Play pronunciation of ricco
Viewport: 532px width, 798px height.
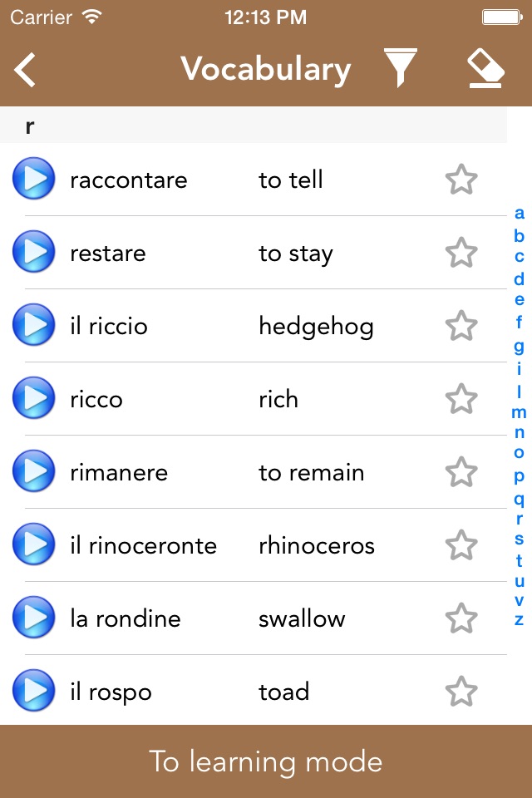click(x=34, y=399)
